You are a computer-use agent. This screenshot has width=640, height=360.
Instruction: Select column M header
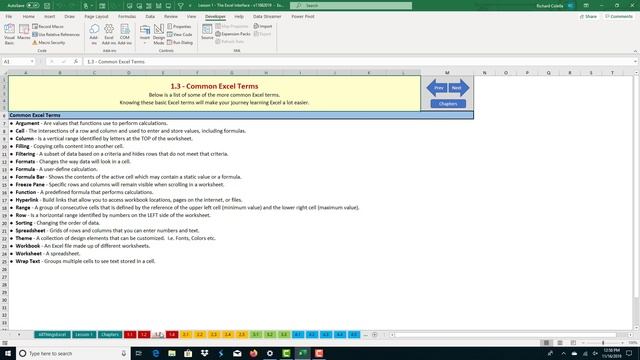[x=447, y=73]
